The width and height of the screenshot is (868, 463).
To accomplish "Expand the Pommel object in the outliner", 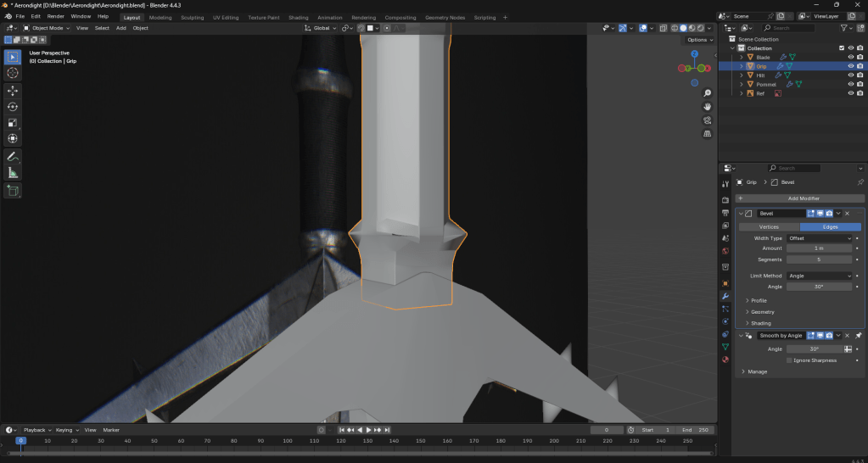I will coord(741,84).
